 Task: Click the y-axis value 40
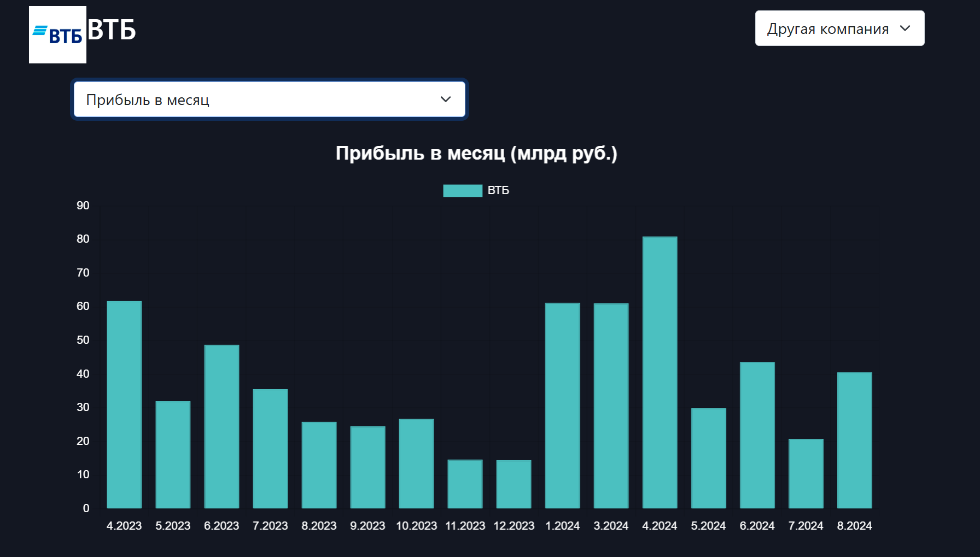click(x=83, y=374)
